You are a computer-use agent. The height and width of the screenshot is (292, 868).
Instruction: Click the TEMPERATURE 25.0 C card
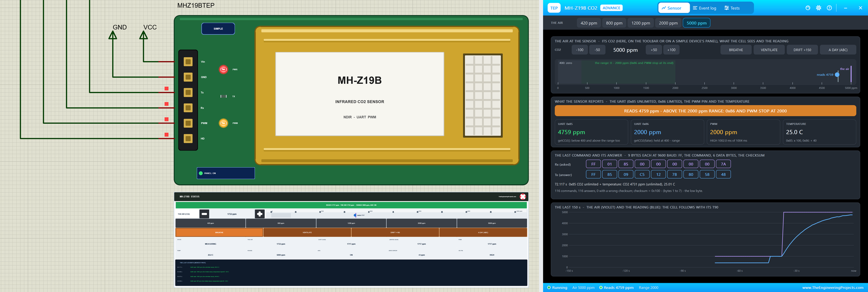click(x=819, y=132)
